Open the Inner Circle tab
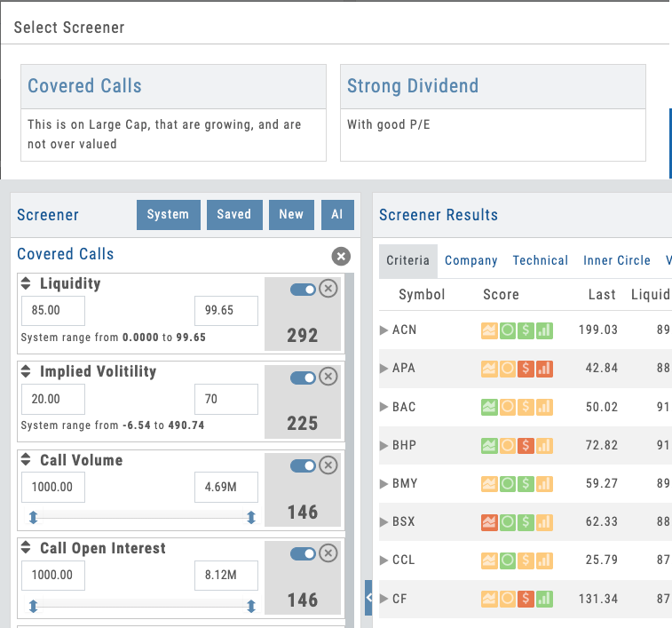672x628 pixels. (x=616, y=260)
